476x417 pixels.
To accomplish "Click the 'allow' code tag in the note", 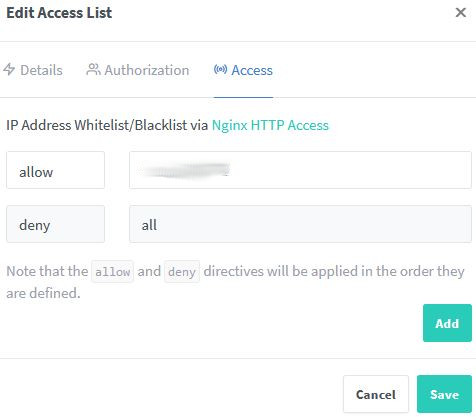I will [112, 272].
